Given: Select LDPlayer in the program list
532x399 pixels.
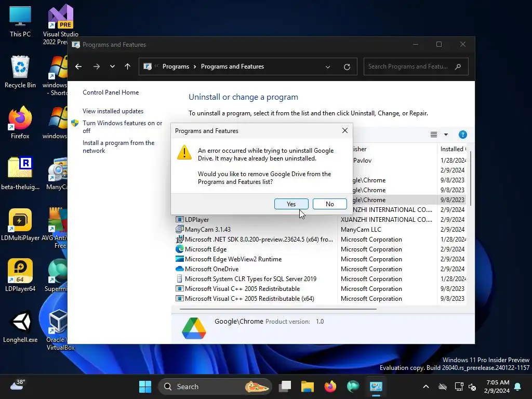Looking at the screenshot, I should 197,220.
